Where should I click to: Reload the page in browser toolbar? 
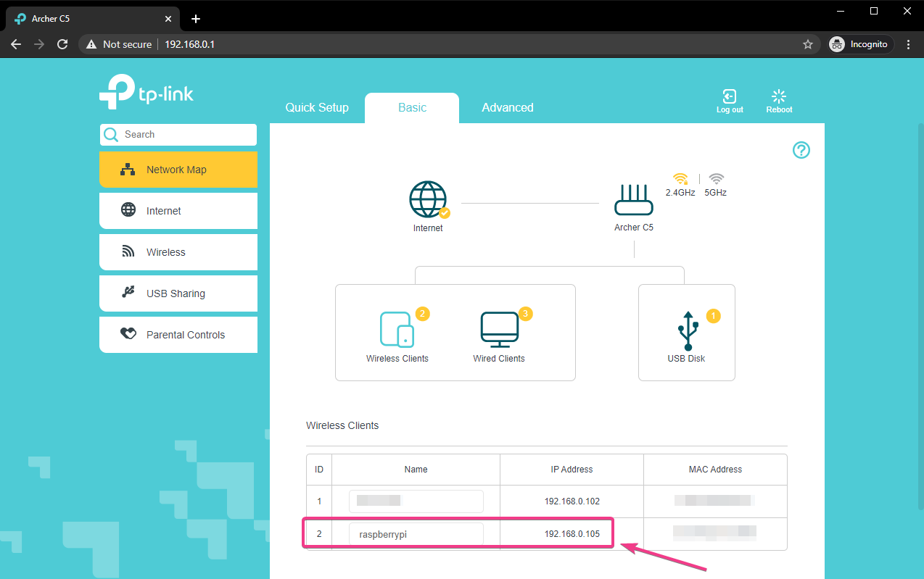(62, 44)
